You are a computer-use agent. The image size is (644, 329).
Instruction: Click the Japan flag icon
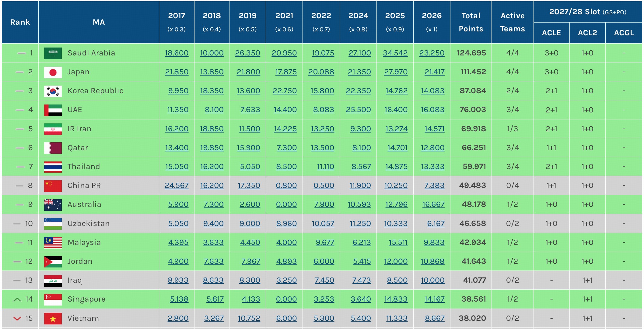click(x=53, y=72)
